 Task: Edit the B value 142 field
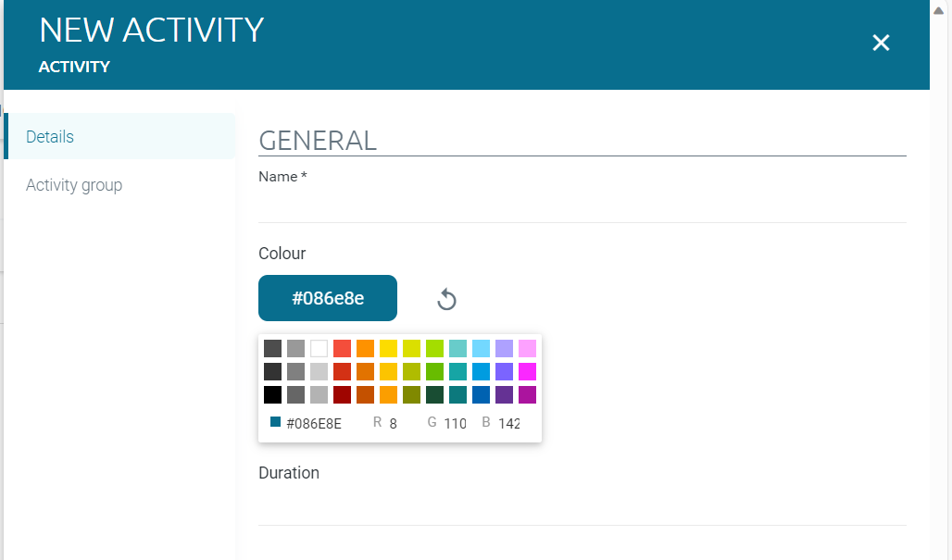click(x=508, y=424)
